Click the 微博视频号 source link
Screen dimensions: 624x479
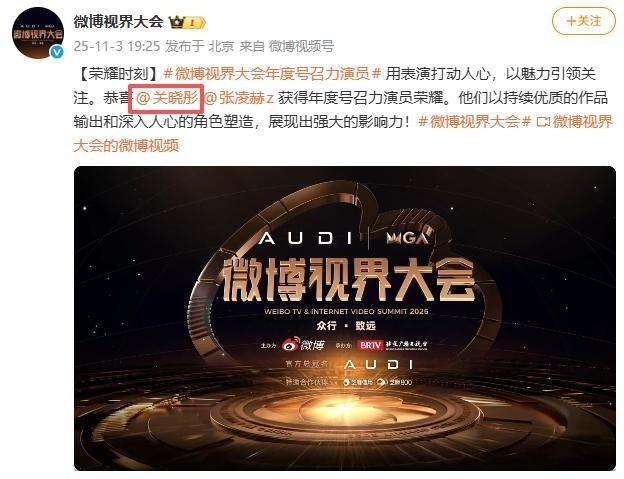coord(301,47)
